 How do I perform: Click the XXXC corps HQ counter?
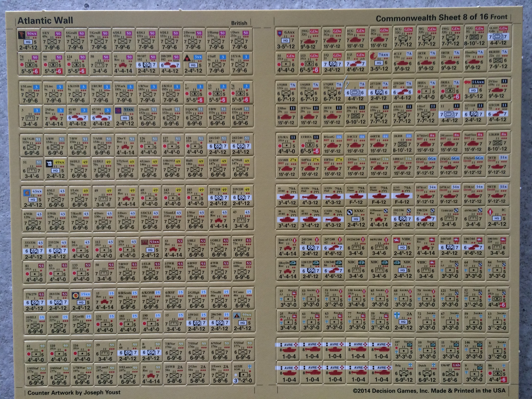tap(356, 218)
